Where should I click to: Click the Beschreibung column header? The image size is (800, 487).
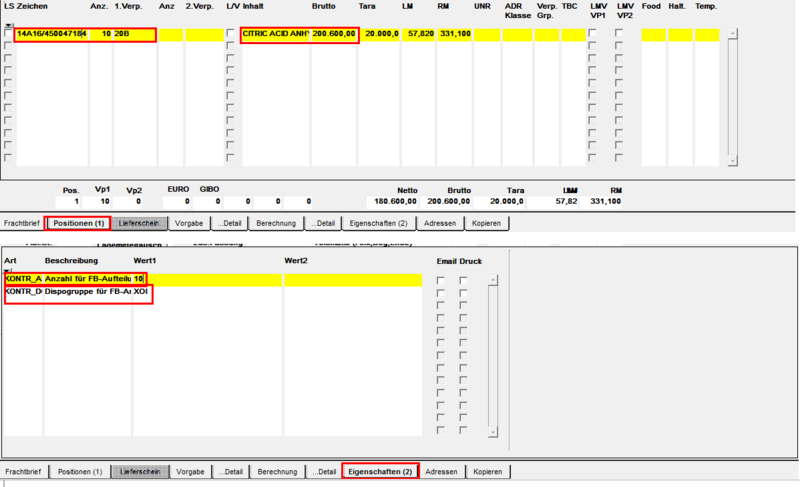(71, 261)
